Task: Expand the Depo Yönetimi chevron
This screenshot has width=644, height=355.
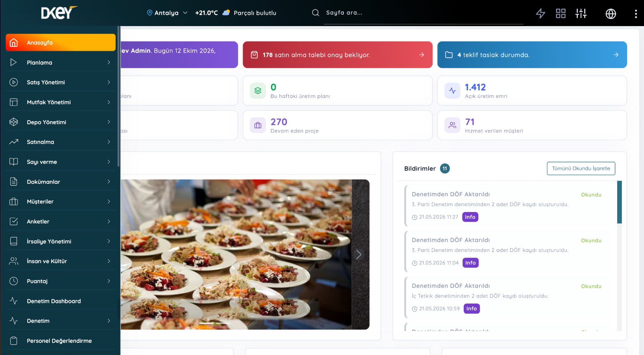Action: click(x=109, y=122)
